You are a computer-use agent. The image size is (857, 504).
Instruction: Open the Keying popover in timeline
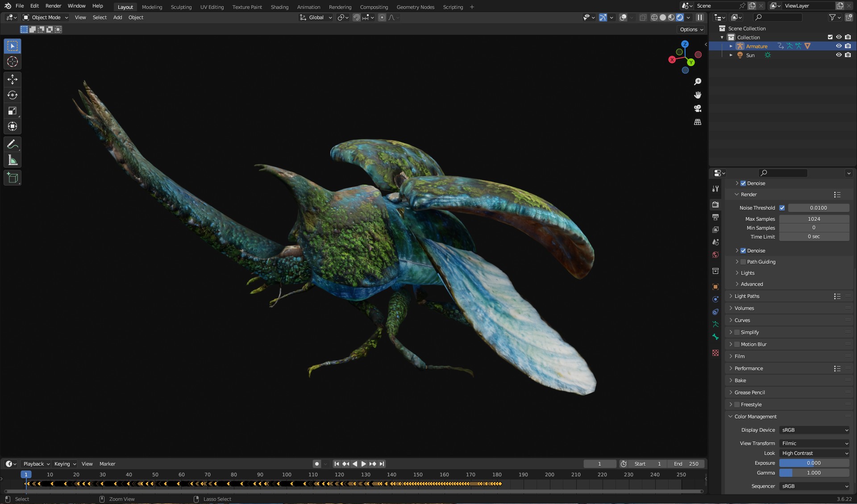click(x=65, y=464)
